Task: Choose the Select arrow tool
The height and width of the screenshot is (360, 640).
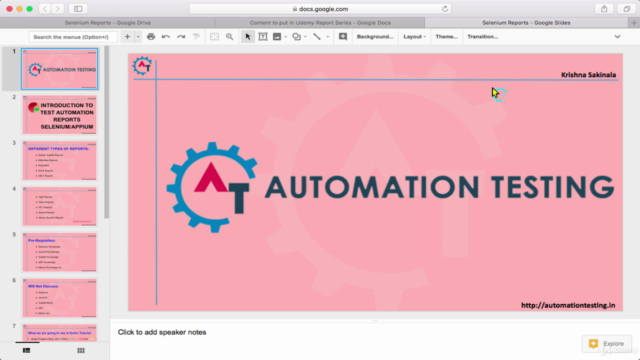Action: click(248, 37)
